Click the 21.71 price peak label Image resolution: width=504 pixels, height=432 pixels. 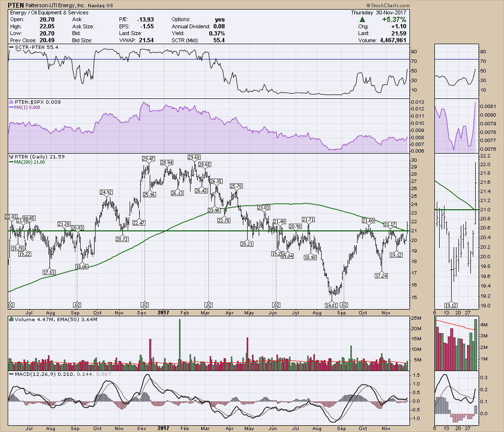(308, 219)
